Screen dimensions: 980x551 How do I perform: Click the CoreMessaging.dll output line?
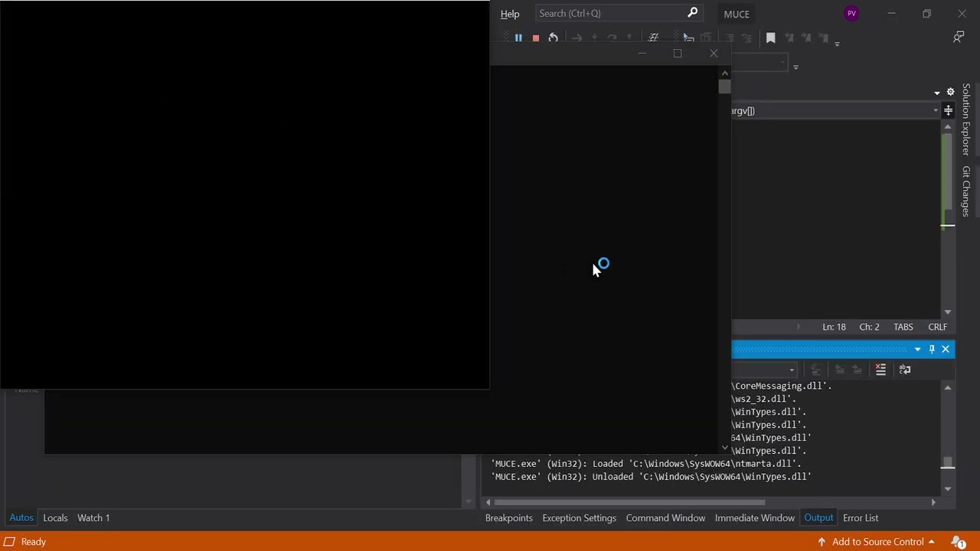coord(782,386)
